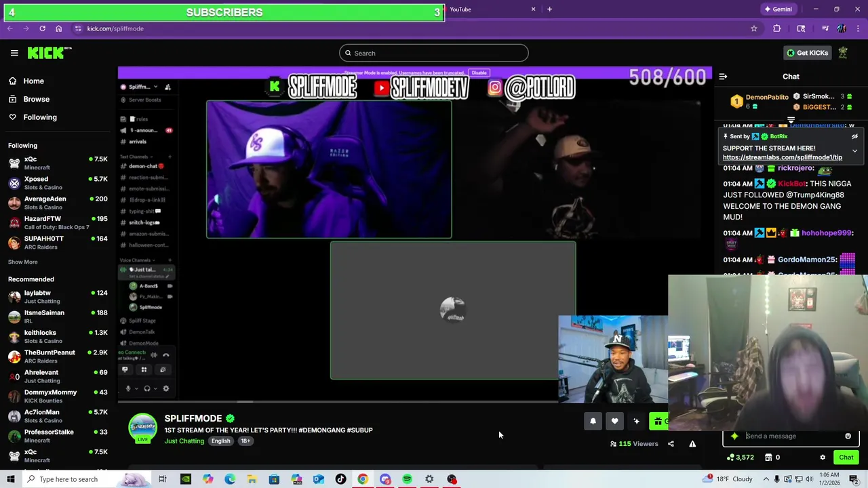The width and height of the screenshot is (868, 488).
Task: Send message with the Chat button
Action: click(846, 457)
